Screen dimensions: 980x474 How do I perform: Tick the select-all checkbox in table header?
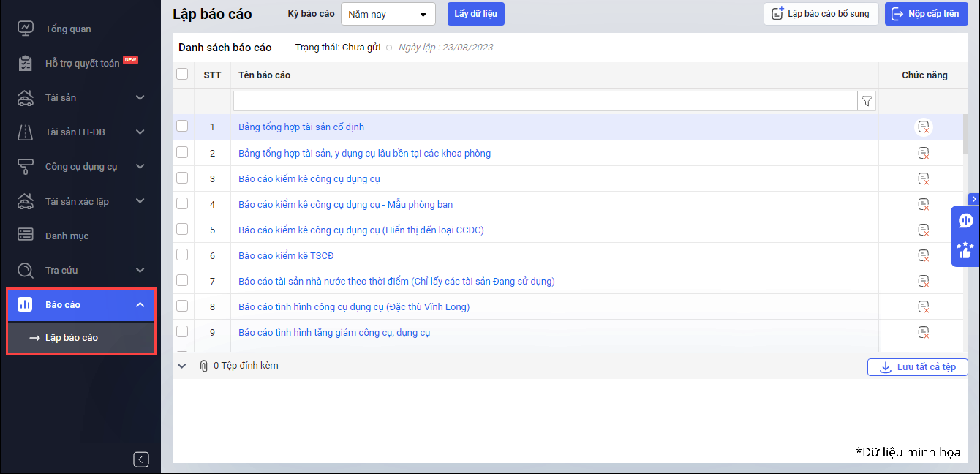pyautogui.click(x=182, y=74)
